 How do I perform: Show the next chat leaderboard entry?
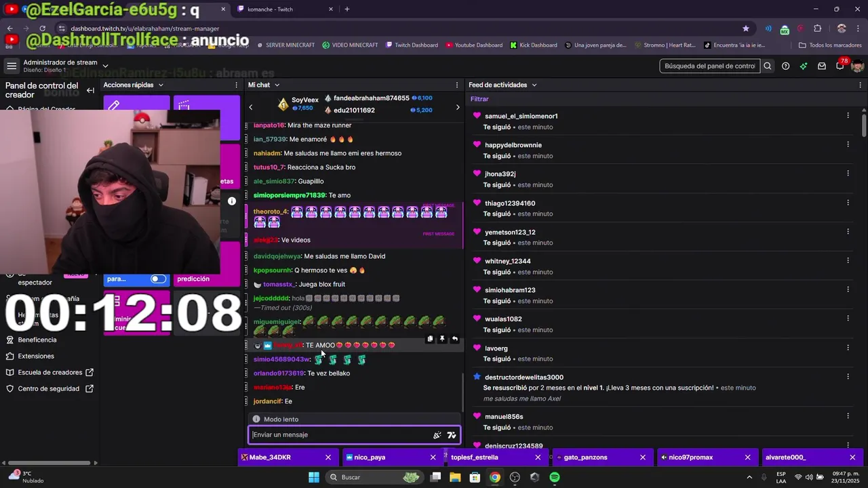tap(457, 107)
